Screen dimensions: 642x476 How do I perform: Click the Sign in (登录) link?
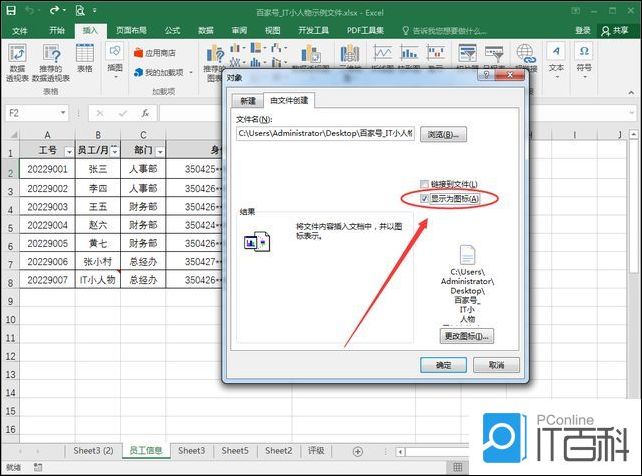click(x=583, y=31)
